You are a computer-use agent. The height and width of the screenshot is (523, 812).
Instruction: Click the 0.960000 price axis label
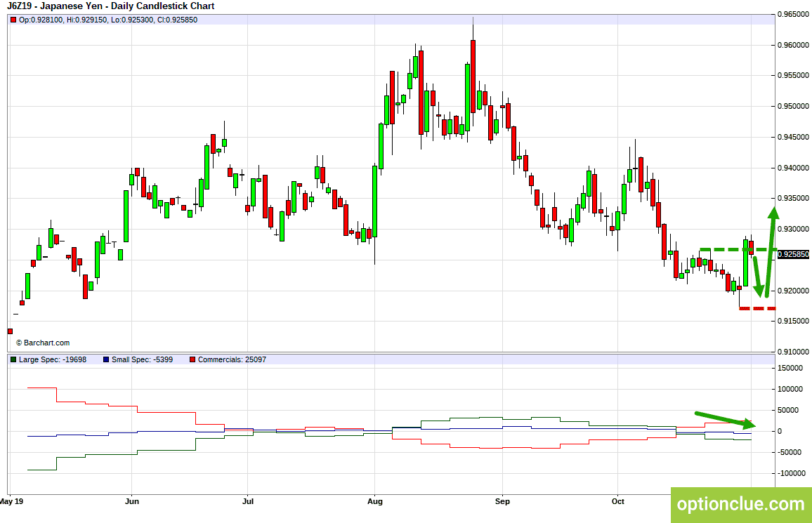[x=793, y=45]
